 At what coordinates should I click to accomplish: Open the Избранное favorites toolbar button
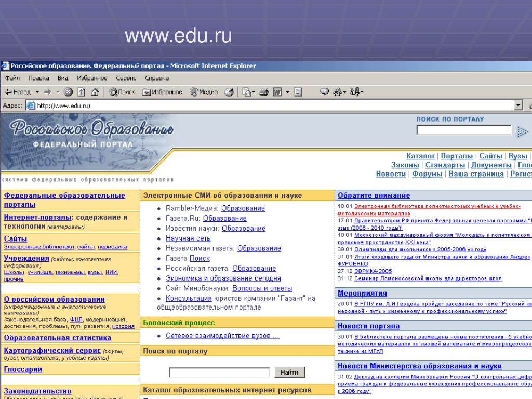(162, 92)
